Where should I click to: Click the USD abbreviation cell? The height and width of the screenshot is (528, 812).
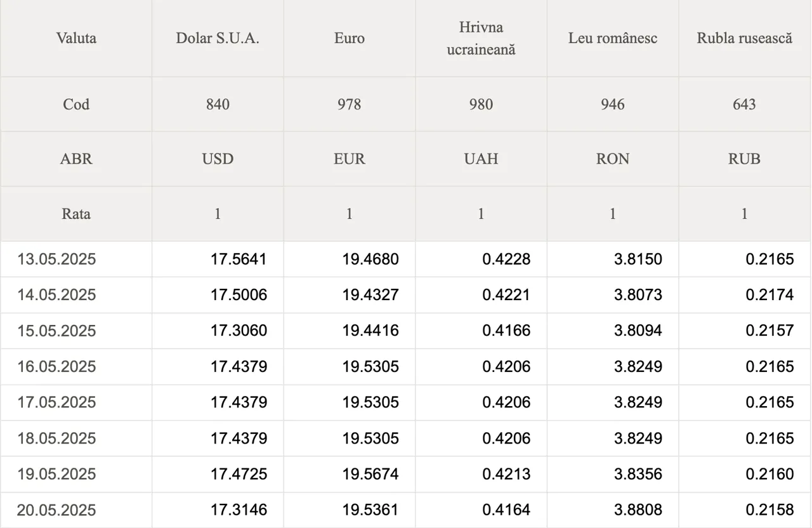(x=218, y=159)
